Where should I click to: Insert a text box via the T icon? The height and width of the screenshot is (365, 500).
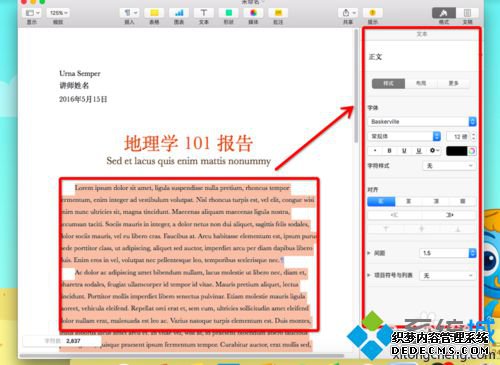pos(204,13)
